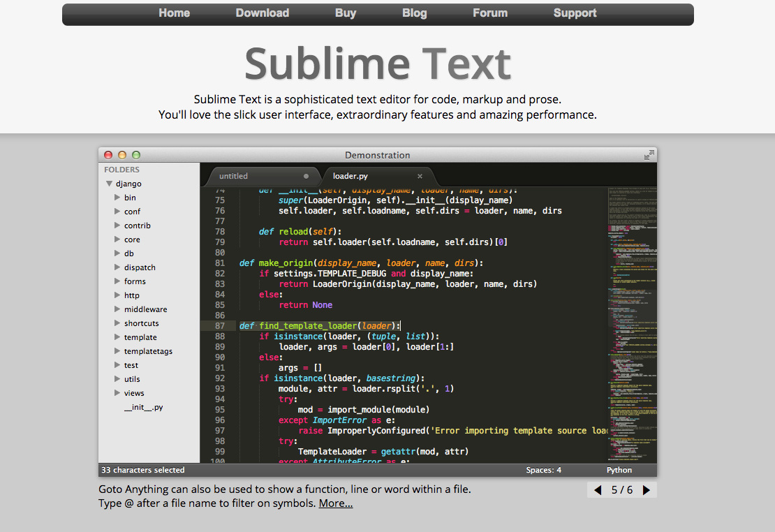Click the yellow minimize window button
This screenshot has height=532, width=775.
coord(122,155)
